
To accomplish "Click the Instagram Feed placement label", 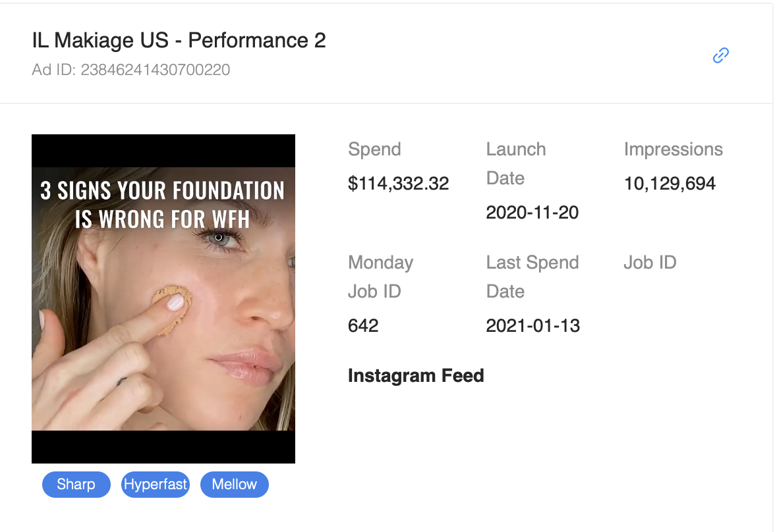I will 416,376.
